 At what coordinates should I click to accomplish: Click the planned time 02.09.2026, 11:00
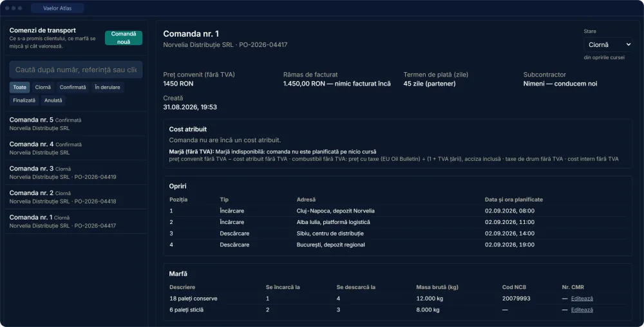[509, 222]
